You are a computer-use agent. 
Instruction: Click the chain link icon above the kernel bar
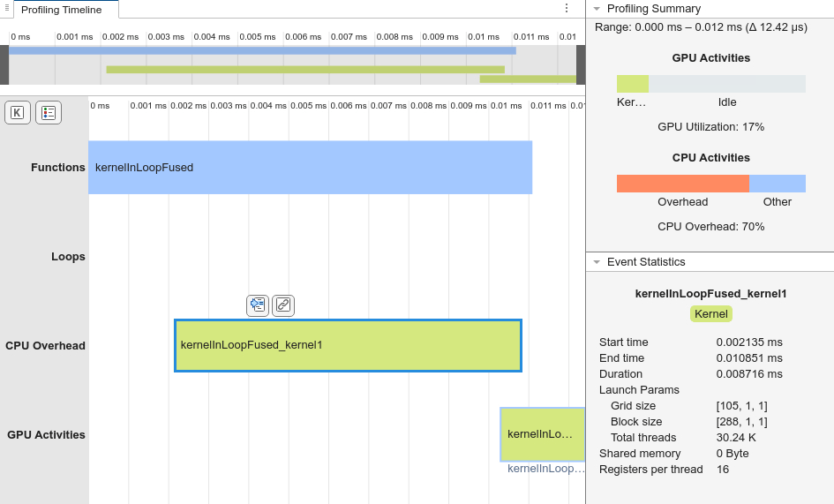pyautogui.click(x=283, y=305)
